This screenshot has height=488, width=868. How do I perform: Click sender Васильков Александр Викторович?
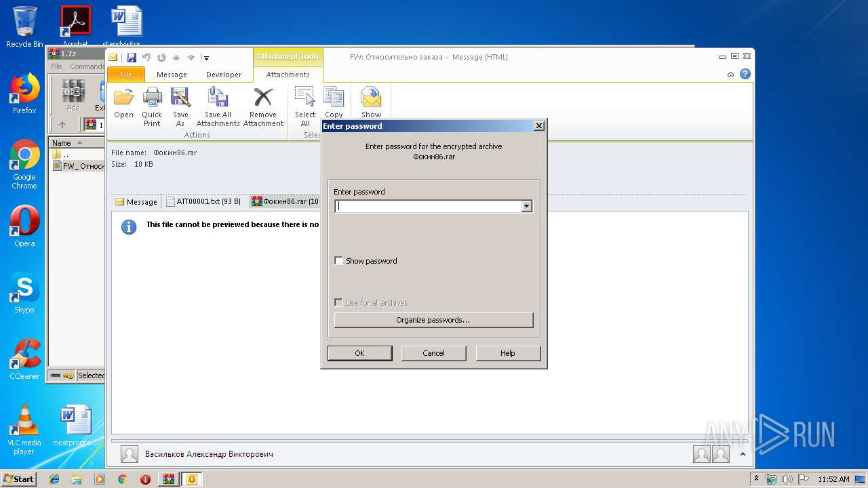point(209,454)
